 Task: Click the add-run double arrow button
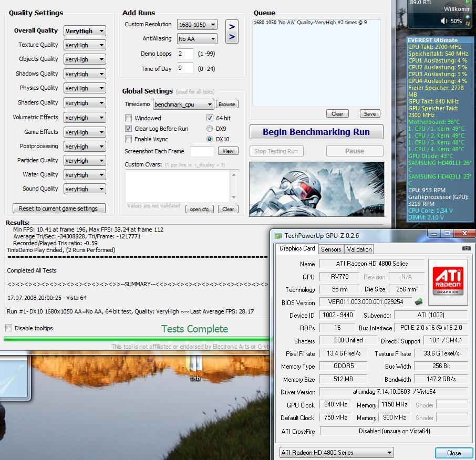(232, 32)
